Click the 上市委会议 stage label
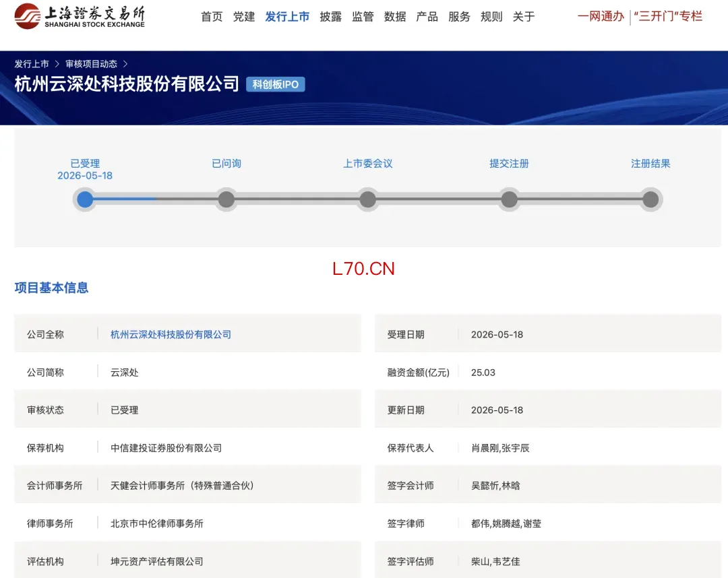The width and height of the screenshot is (728, 578). 368,163
